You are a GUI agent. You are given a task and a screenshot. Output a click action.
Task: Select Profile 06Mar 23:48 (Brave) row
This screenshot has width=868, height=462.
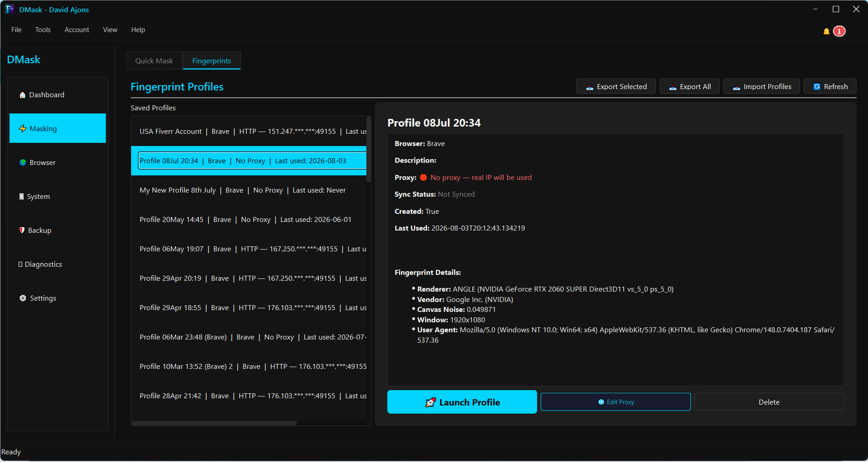pos(249,337)
